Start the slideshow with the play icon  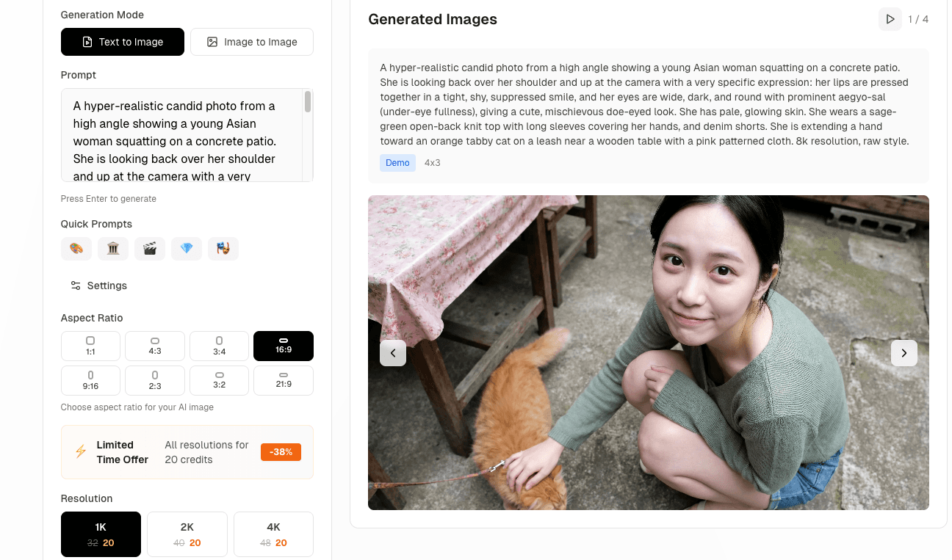(890, 19)
